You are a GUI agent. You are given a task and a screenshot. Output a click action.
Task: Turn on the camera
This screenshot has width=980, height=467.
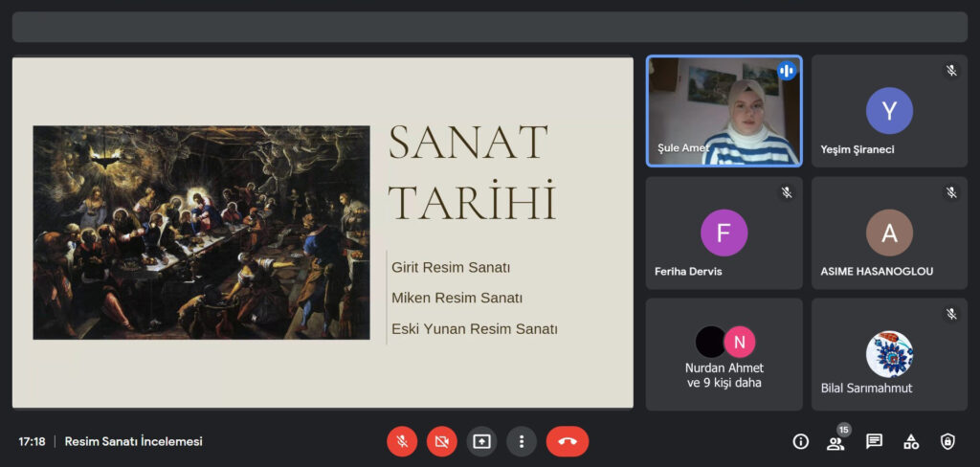click(x=442, y=441)
